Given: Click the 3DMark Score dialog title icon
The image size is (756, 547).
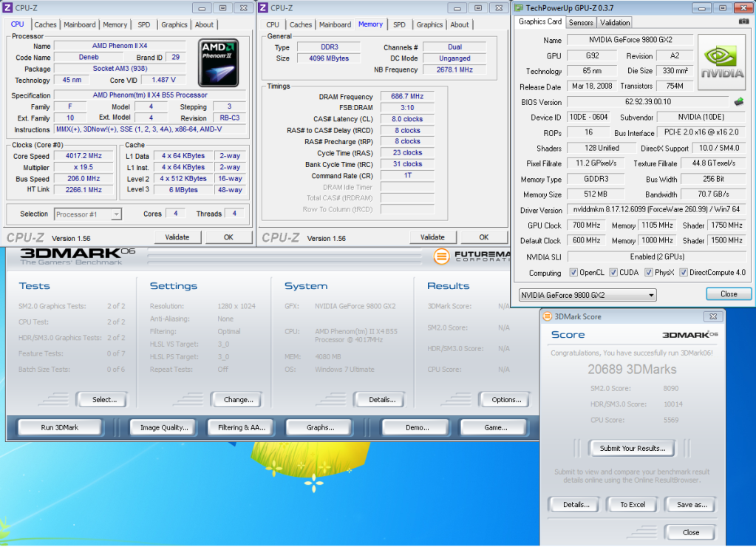Looking at the screenshot, I should 548,316.
